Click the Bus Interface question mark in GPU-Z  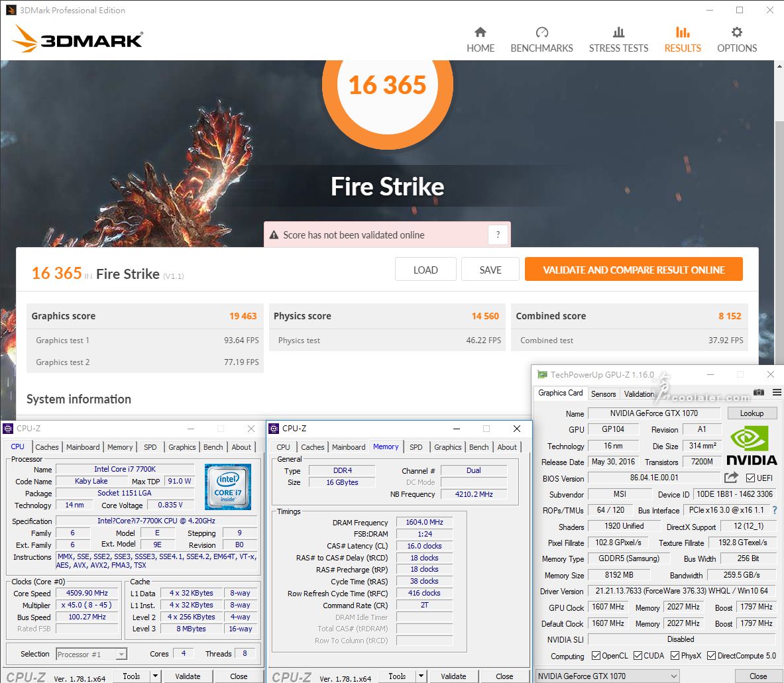point(775,510)
